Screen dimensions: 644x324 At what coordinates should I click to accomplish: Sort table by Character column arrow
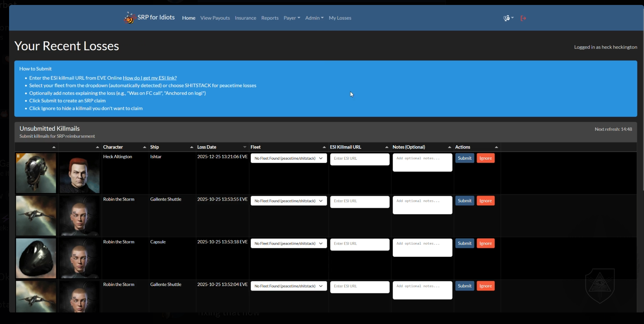[x=144, y=147]
